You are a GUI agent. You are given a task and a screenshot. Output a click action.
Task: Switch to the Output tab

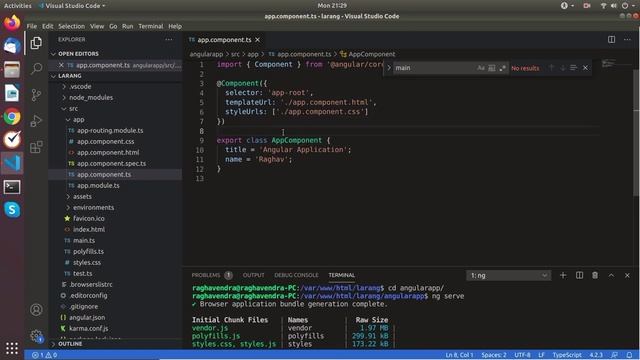pos(253,275)
